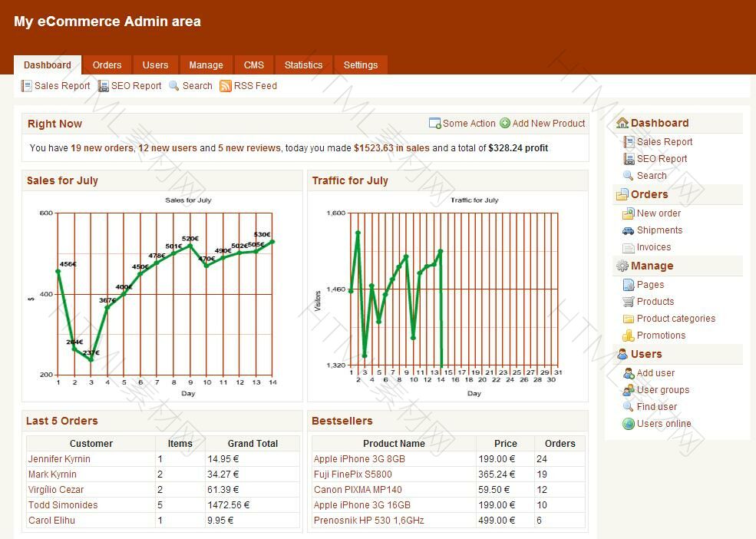Switch to the Orders tab
This screenshot has height=539, width=756.
click(x=107, y=65)
